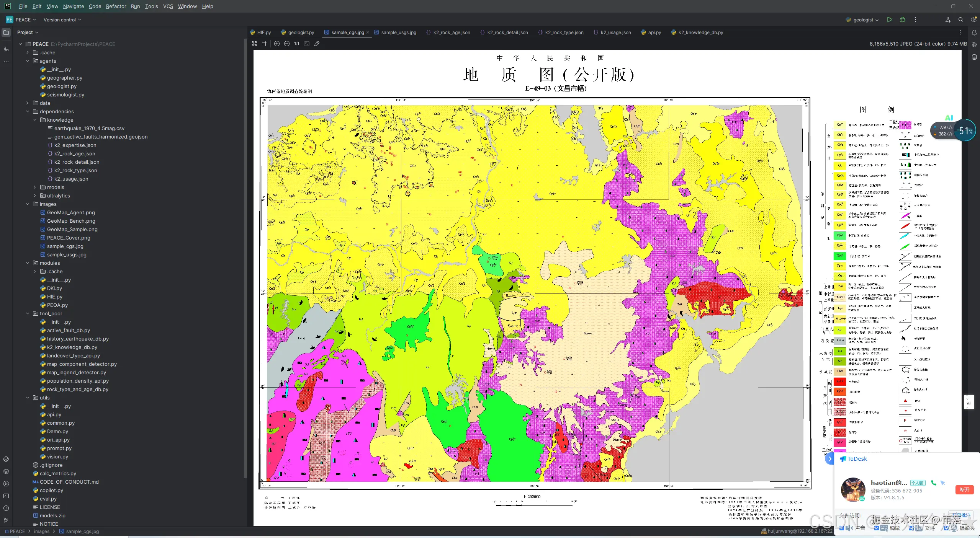Toggle chessboard transparency background icon
Image resolution: width=980 pixels, height=538 pixels.
coord(254,44)
